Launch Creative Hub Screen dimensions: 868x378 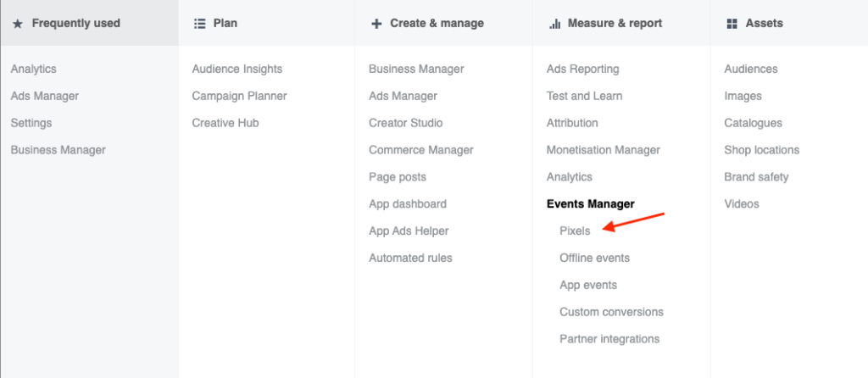(225, 123)
